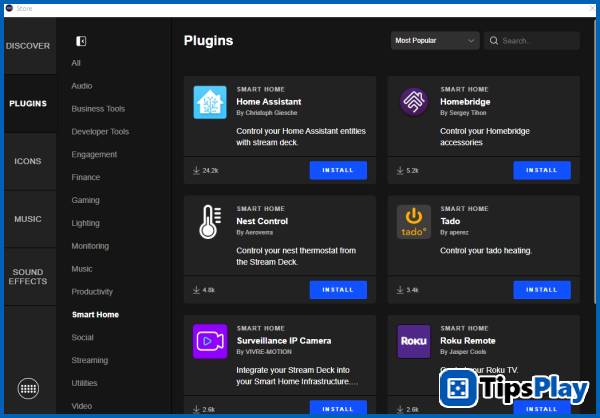This screenshot has width=600, height=418.
Task: Open the Icons section
Action: pos(28,161)
